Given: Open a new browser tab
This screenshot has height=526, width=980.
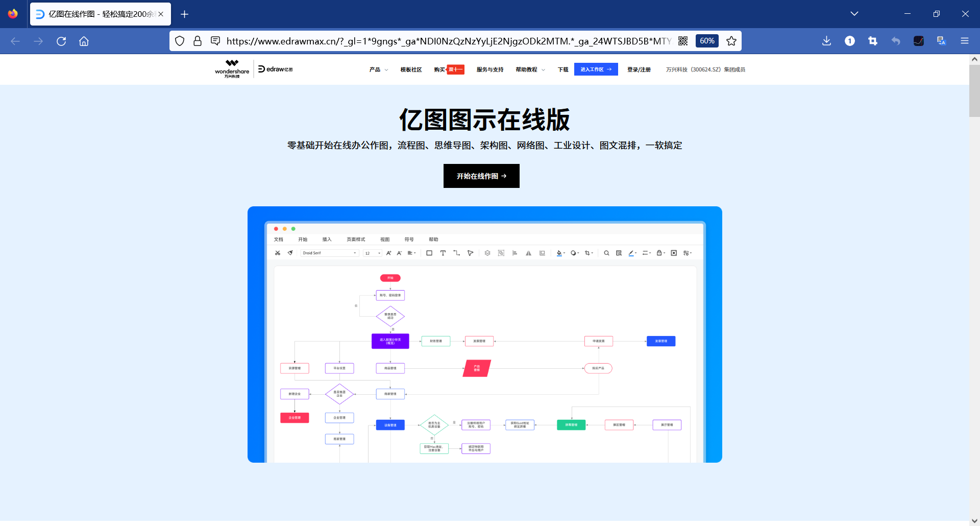Looking at the screenshot, I should (x=185, y=14).
